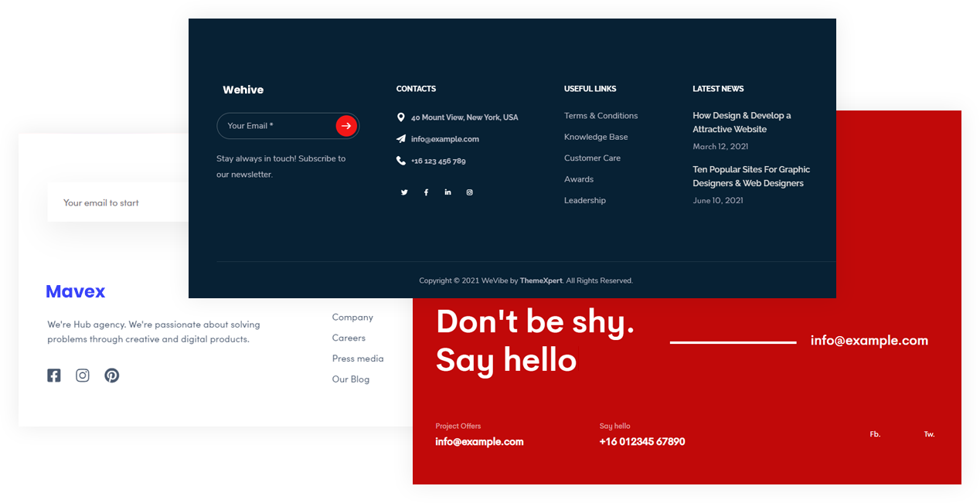Open the Customer Care link
The image size is (980, 503).
[x=592, y=158]
